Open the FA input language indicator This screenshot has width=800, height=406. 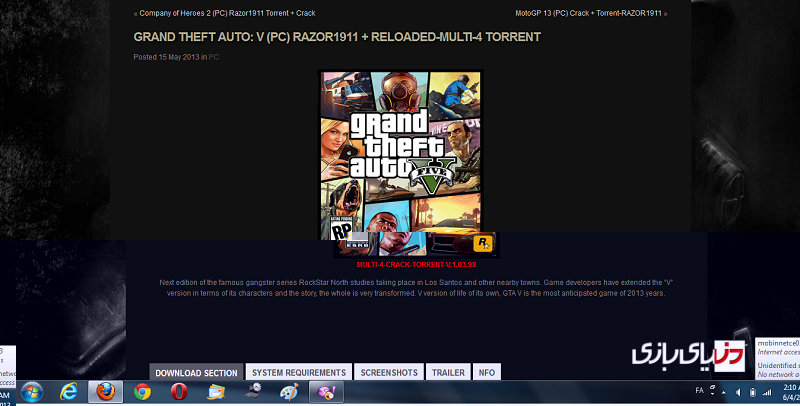[x=699, y=391]
